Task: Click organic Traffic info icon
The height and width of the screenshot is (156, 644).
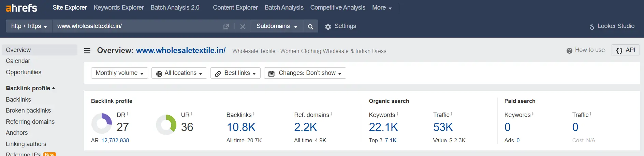Action: (452, 114)
